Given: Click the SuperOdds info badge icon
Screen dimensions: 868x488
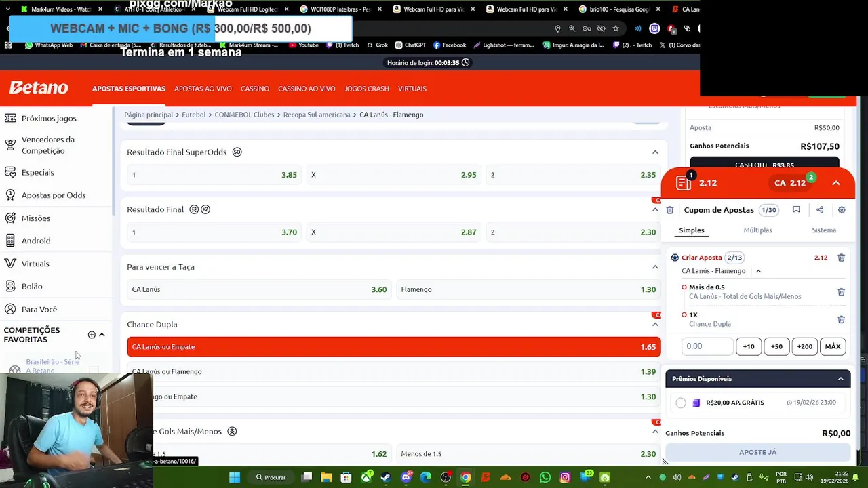Looking at the screenshot, I should [237, 152].
